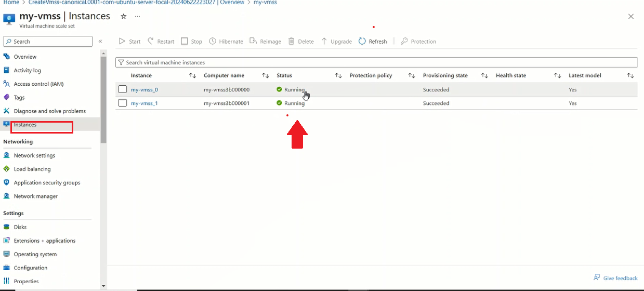Viewport: 644px width, 291px height.
Task: Click the Access control (IAM) icon
Action: pos(7,84)
